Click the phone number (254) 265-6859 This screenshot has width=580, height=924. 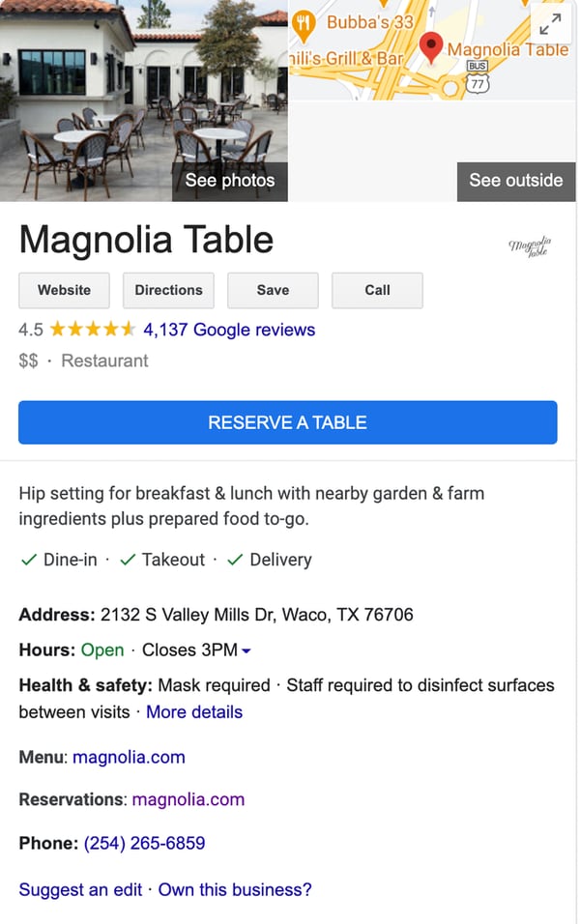click(x=144, y=843)
